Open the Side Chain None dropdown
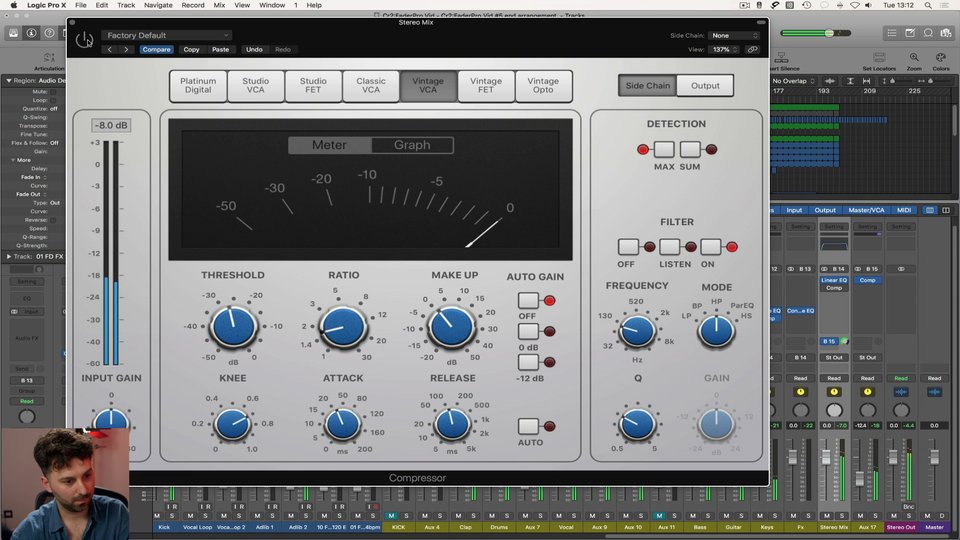The image size is (960, 540). point(734,36)
